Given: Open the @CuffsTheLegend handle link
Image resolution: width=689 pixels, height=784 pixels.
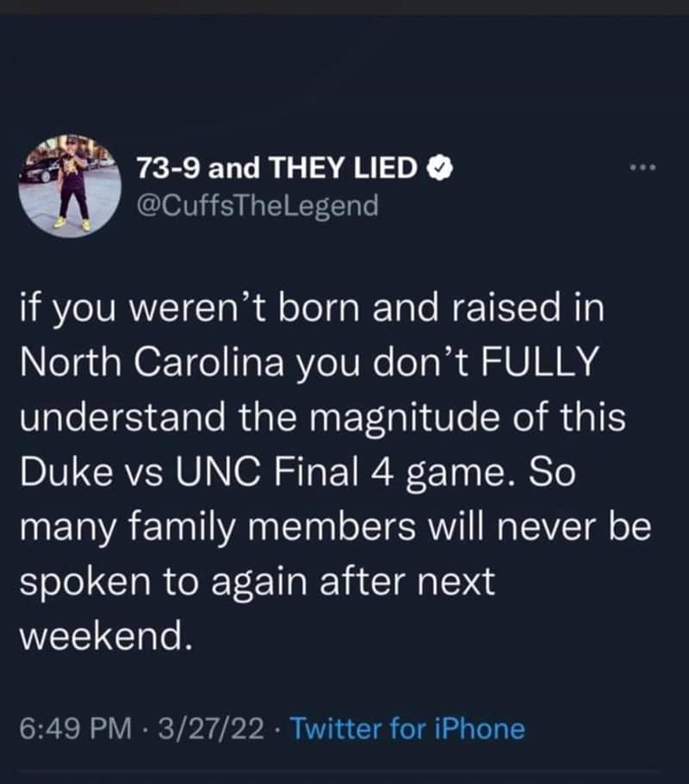Looking at the screenshot, I should coord(258,207).
